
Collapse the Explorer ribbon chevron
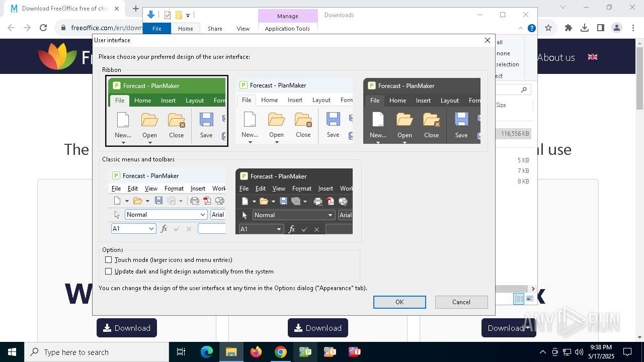(521, 28)
